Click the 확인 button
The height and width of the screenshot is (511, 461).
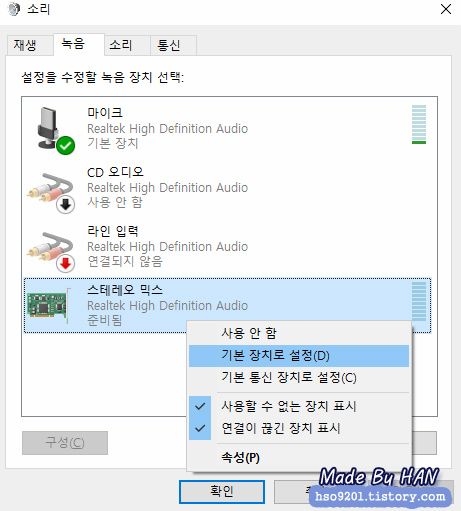222,492
